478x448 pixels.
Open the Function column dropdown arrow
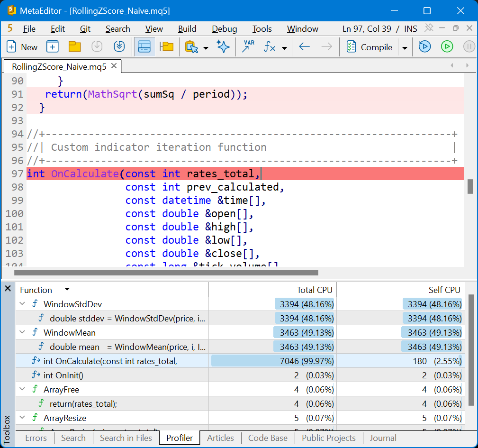67,289
